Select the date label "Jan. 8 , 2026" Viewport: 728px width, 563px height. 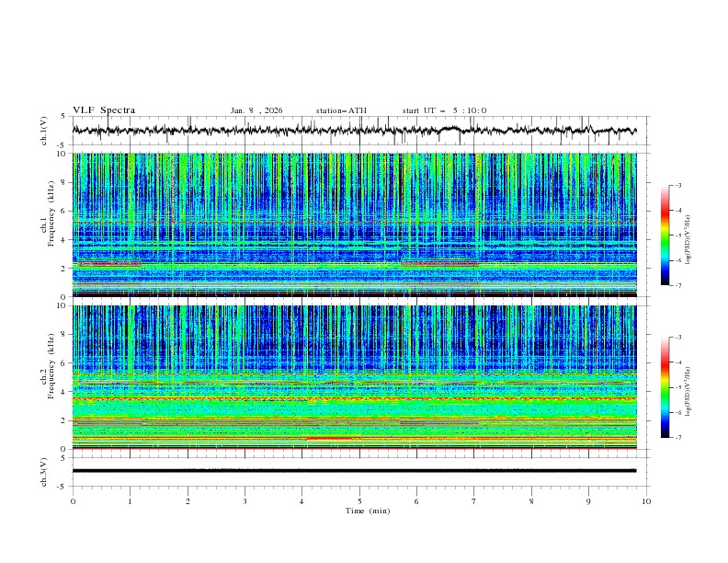coord(256,110)
